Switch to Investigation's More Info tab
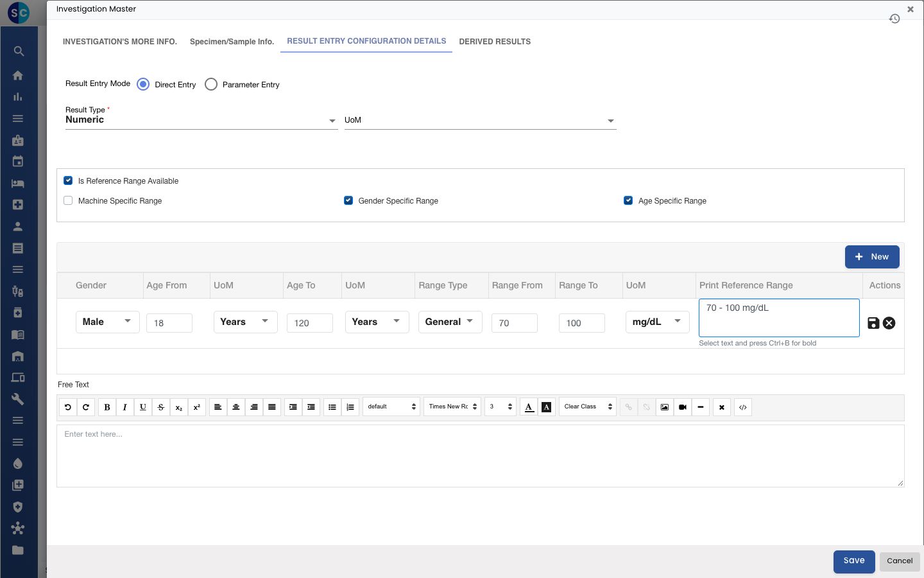924x578 pixels. point(120,42)
